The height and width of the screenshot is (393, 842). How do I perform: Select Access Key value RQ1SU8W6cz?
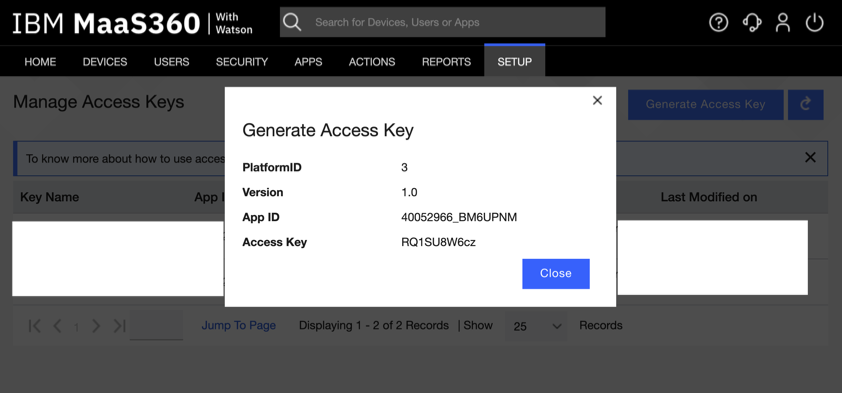438,242
